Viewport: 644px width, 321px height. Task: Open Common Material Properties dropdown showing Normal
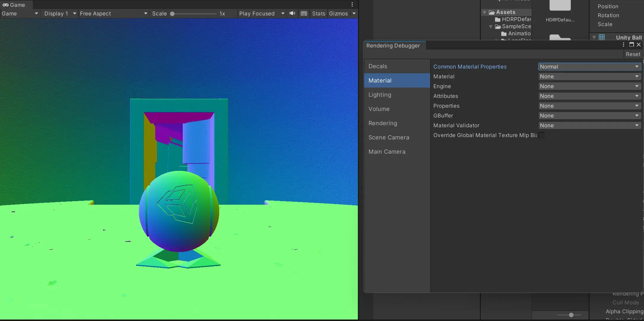[x=589, y=67]
